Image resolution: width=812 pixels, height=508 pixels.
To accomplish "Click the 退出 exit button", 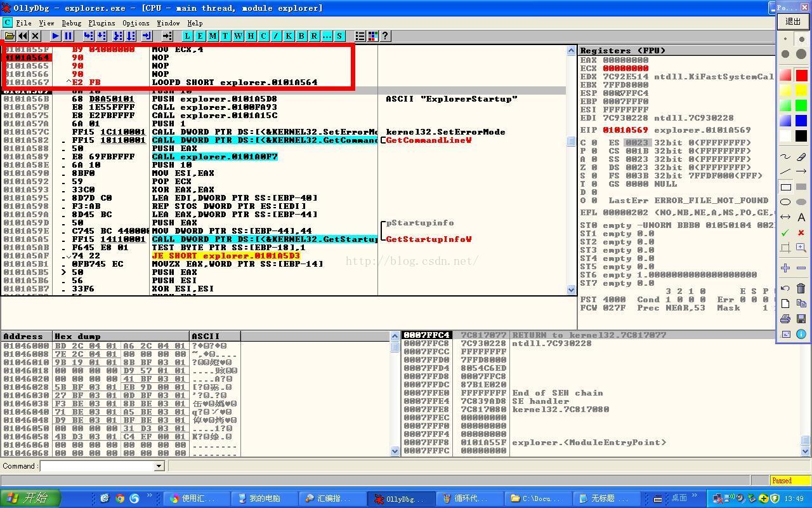I will coord(793,21).
